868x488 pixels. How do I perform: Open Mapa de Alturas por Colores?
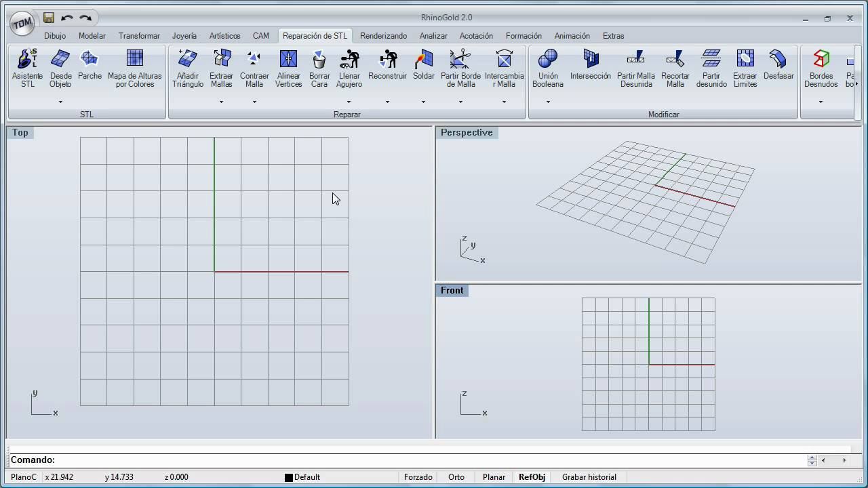(135, 68)
